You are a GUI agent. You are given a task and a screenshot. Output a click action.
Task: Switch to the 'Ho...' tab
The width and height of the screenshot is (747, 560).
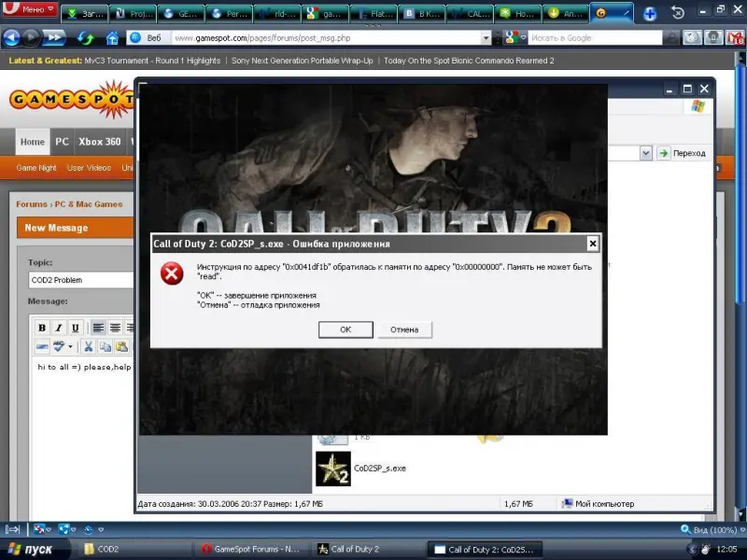coord(518,14)
